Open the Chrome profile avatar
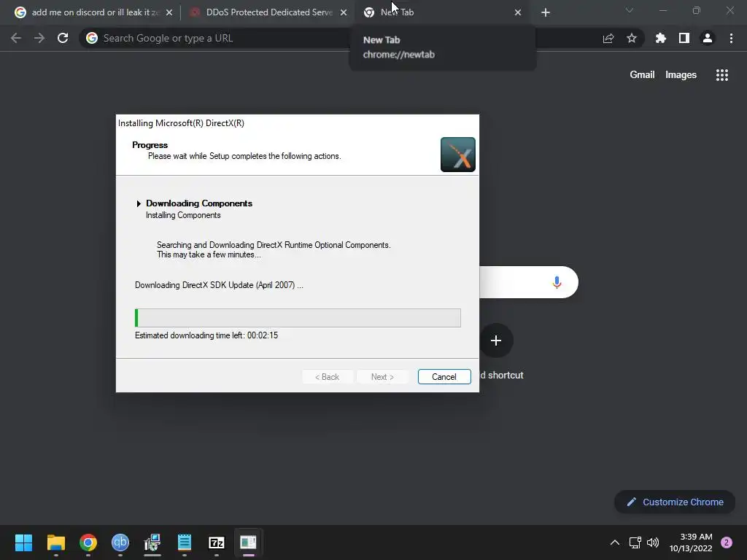 tap(708, 38)
